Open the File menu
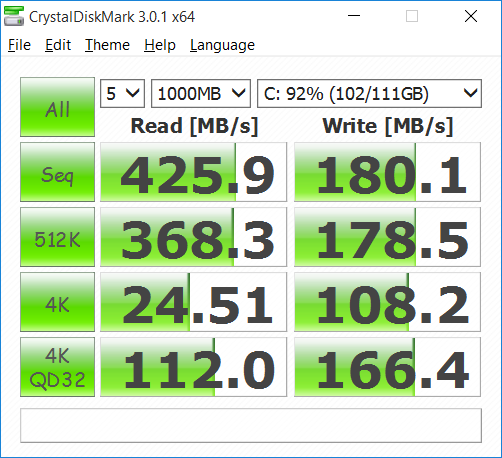The width and height of the screenshot is (502, 458). [x=19, y=45]
